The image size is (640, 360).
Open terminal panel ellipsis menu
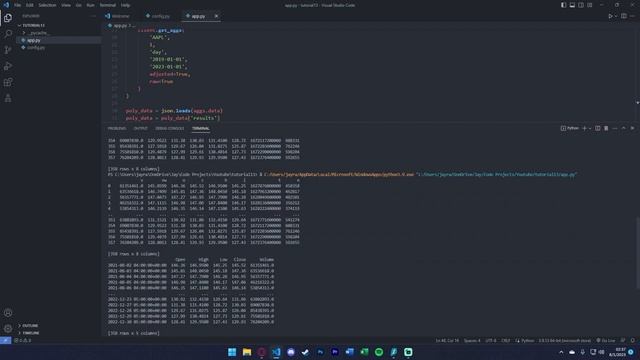pos(615,128)
